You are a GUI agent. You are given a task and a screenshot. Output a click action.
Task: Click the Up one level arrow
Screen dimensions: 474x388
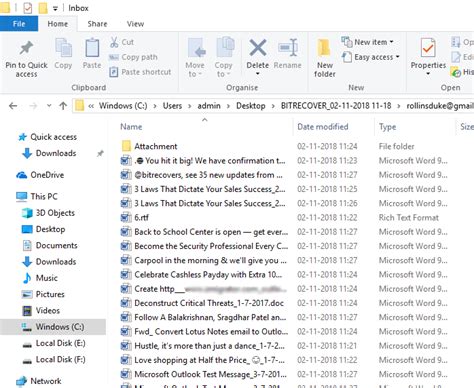(x=63, y=106)
